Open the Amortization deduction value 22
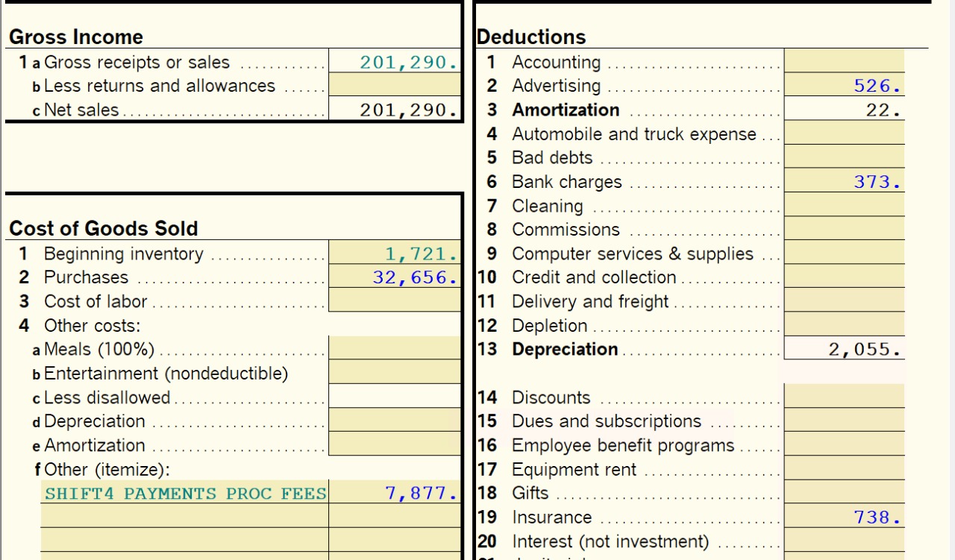Image resolution: width=955 pixels, height=560 pixels. [x=844, y=110]
